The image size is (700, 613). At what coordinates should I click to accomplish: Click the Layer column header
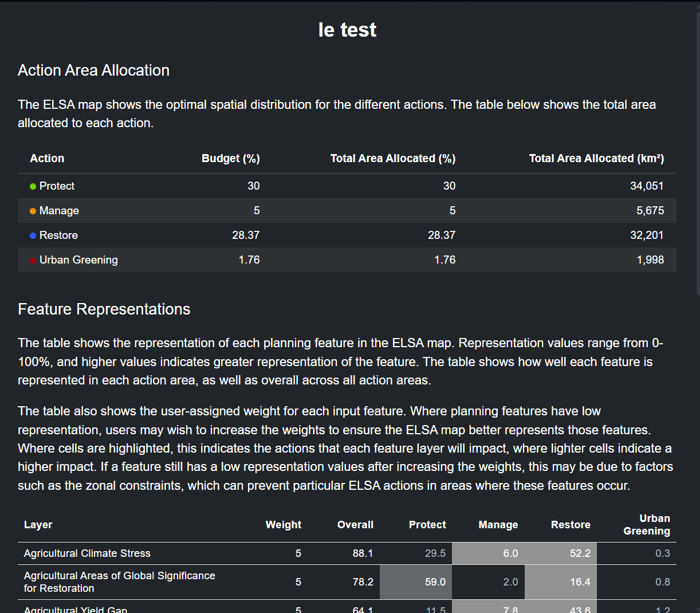38,525
